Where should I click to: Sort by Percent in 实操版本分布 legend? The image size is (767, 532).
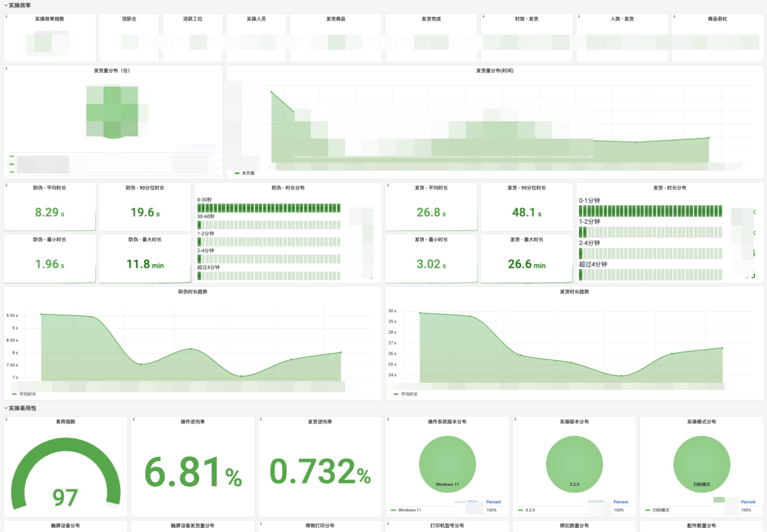click(x=621, y=501)
